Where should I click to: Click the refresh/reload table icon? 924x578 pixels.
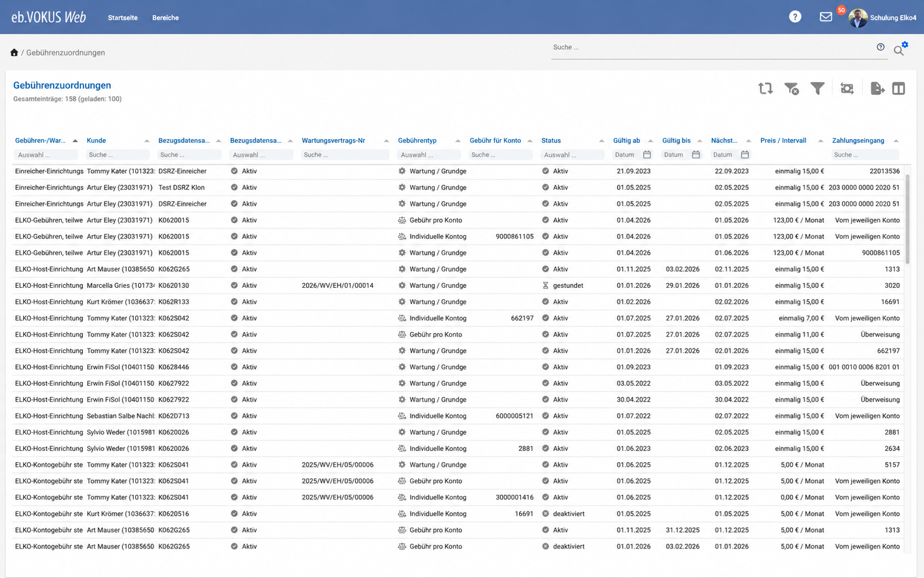(x=765, y=89)
